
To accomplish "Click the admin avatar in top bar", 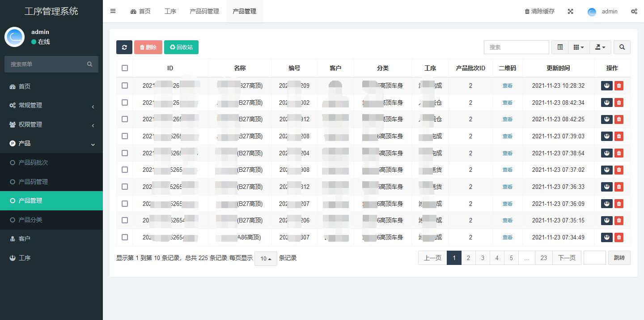I will click(x=592, y=12).
